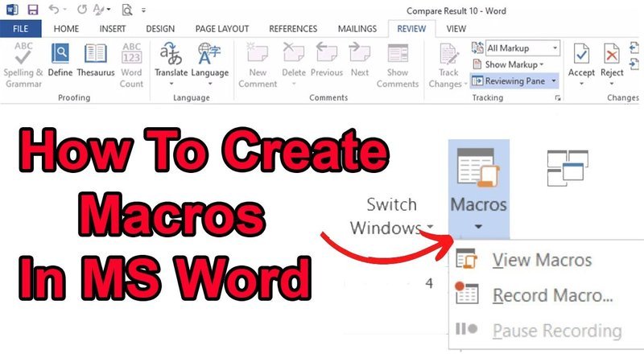Open the REFERENCES tab
The width and height of the screenshot is (644, 362).
pyautogui.click(x=293, y=29)
